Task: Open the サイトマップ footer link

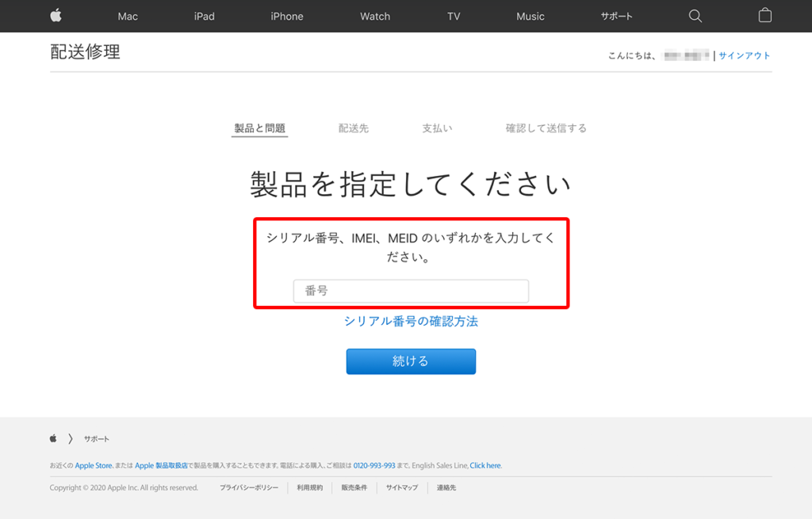Action: coord(402,487)
